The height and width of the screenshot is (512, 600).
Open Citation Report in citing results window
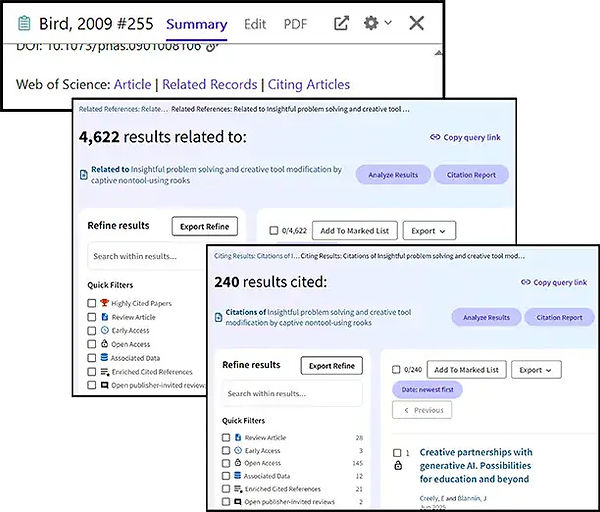[559, 318]
